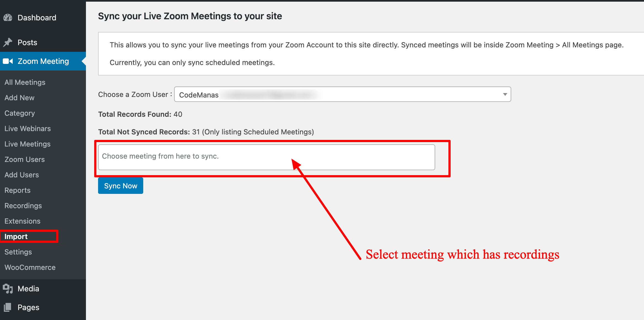Open the Category submenu item
The height and width of the screenshot is (320, 644).
(20, 113)
